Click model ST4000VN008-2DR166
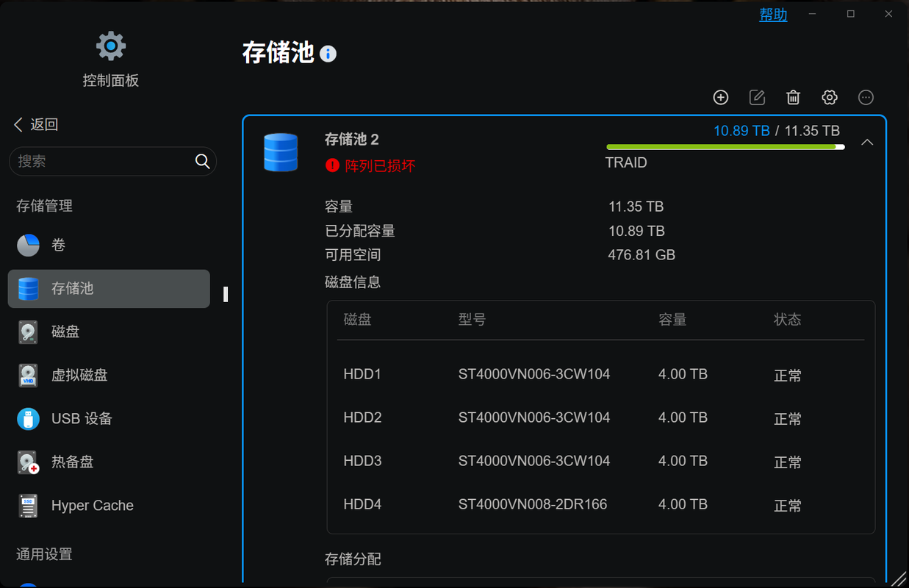 pyautogui.click(x=533, y=504)
